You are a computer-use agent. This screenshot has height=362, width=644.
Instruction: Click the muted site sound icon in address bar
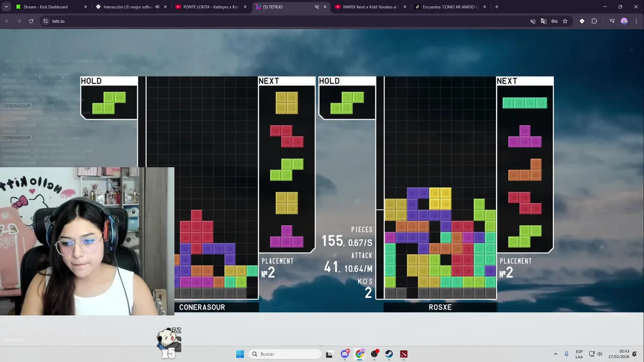click(x=533, y=21)
